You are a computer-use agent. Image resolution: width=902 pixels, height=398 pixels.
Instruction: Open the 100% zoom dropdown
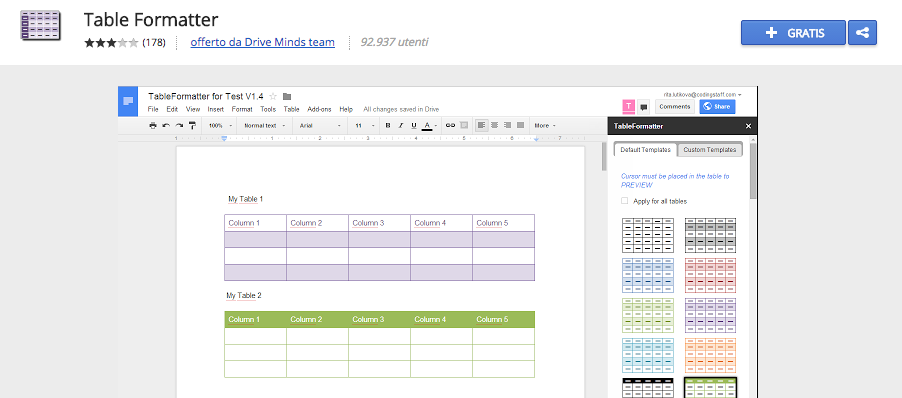pyautogui.click(x=221, y=125)
